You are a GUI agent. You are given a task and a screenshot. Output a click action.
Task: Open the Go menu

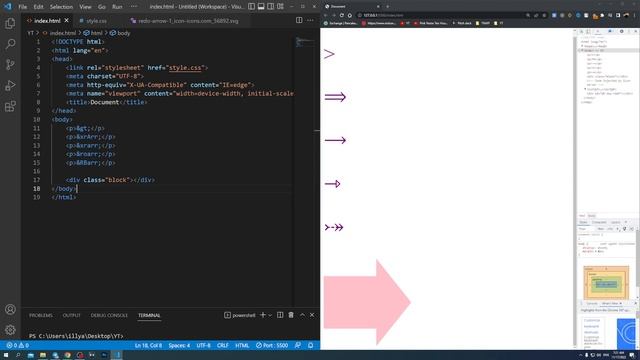[102, 7]
